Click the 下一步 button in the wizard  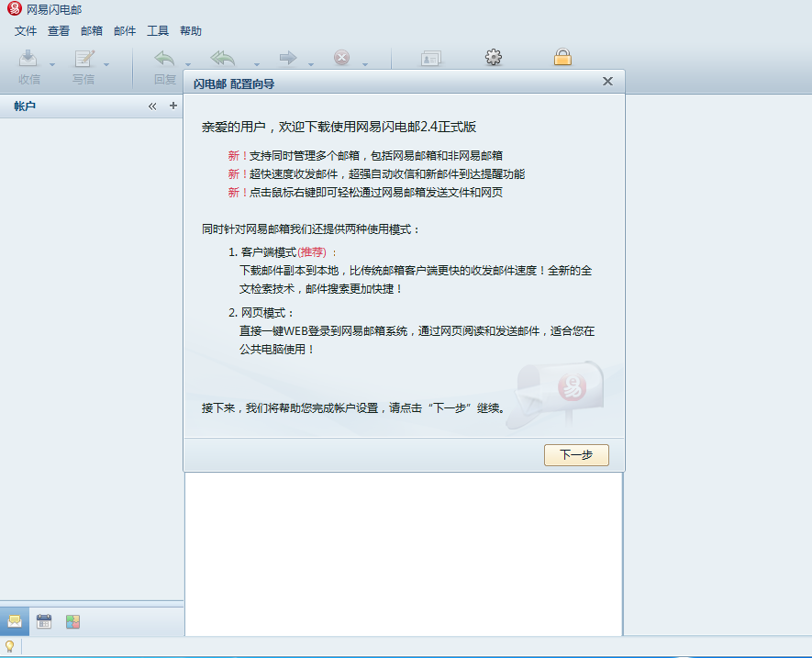(576, 454)
